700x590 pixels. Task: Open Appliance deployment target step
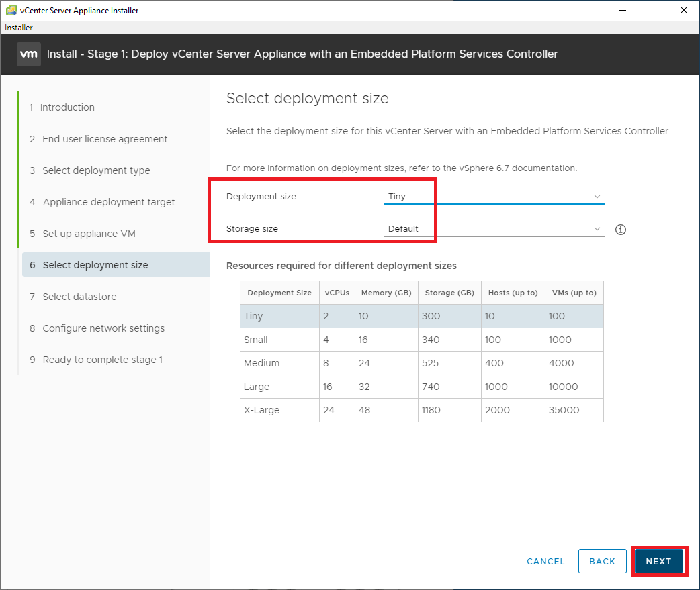pos(109,202)
